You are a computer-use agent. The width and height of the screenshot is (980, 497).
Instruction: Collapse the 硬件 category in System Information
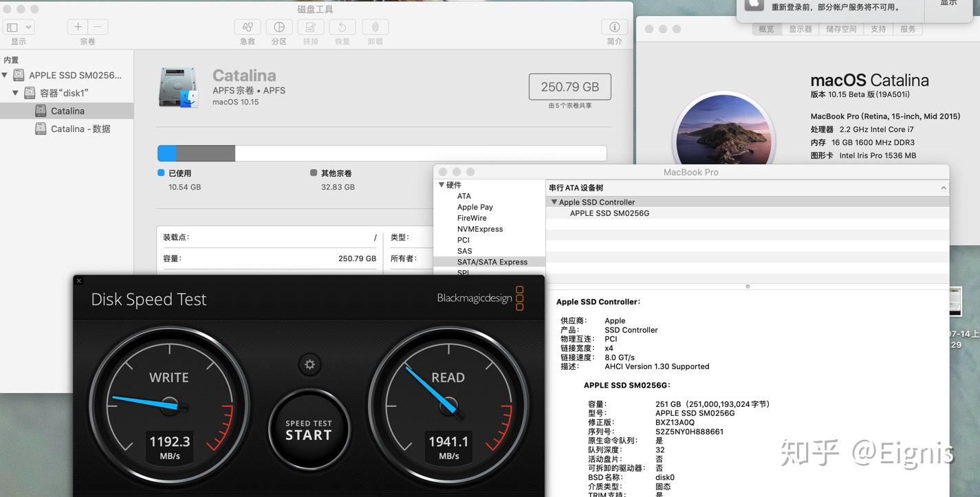(x=442, y=185)
